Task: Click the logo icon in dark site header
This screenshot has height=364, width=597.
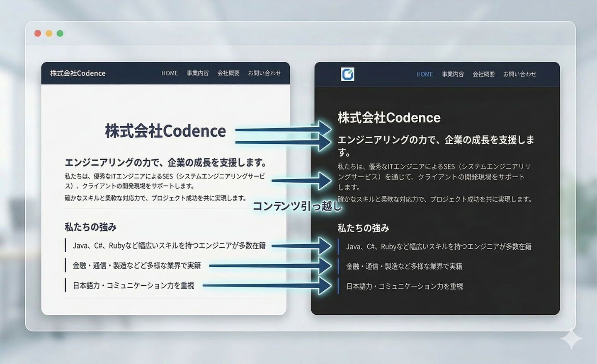Action: pos(347,74)
